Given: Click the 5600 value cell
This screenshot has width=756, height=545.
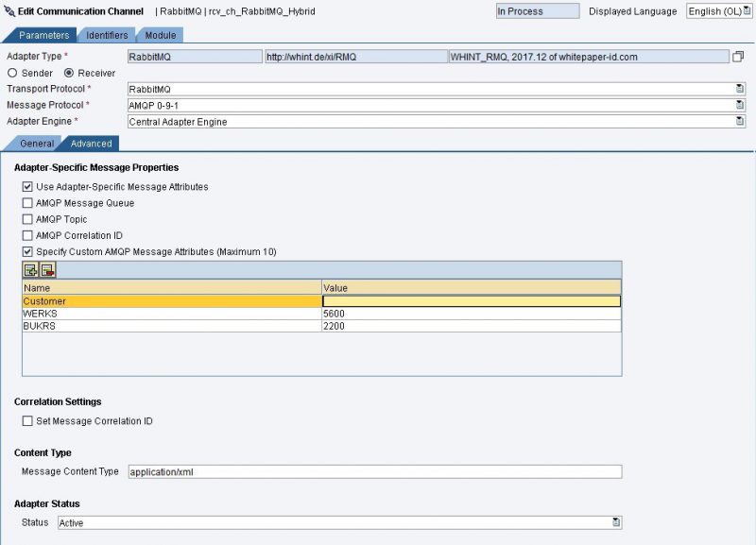Looking at the screenshot, I should (472, 314).
